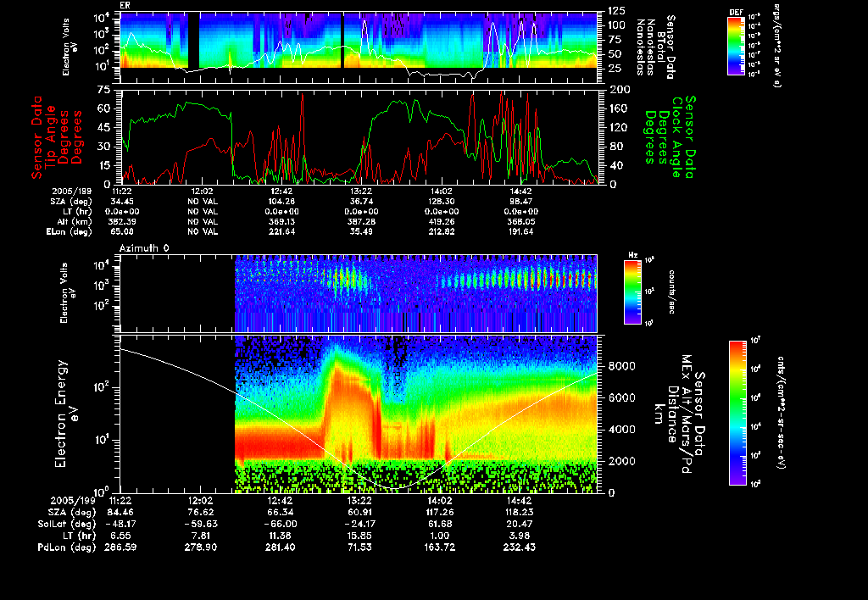Select altitude value 369.13
This screenshot has height=600, width=868.
[281, 221]
